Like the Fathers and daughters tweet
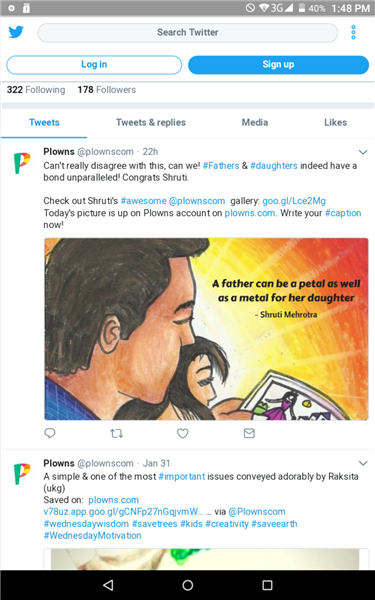 (x=183, y=433)
